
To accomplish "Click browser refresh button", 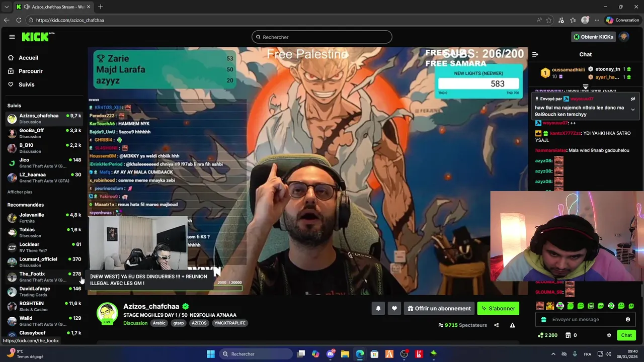I will (x=19, y=20).
